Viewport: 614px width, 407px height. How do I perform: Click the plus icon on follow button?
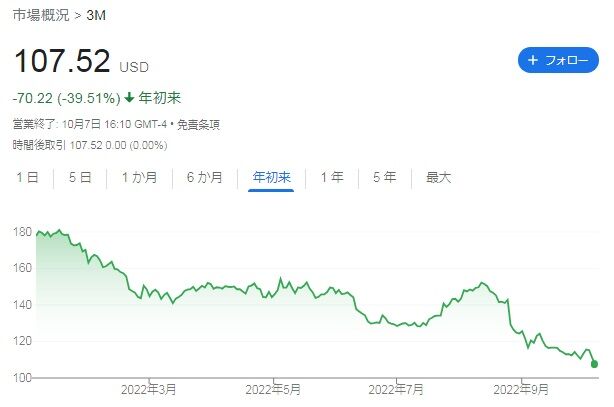(x=532, y=60)
